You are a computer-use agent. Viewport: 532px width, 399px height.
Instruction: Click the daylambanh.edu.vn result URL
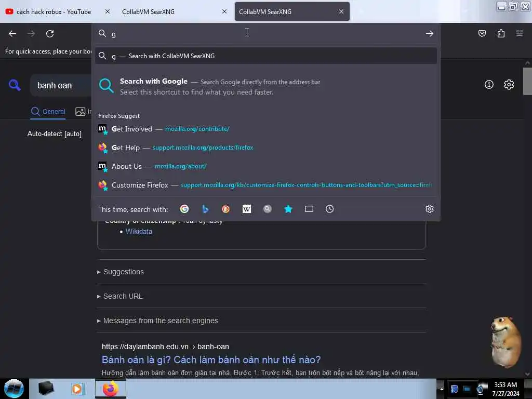[x=165, y=347]
